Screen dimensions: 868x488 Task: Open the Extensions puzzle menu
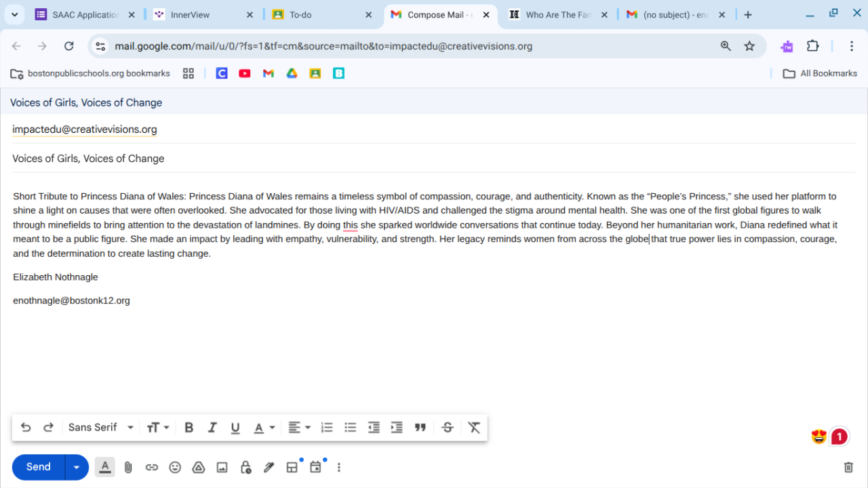[812, 46]
